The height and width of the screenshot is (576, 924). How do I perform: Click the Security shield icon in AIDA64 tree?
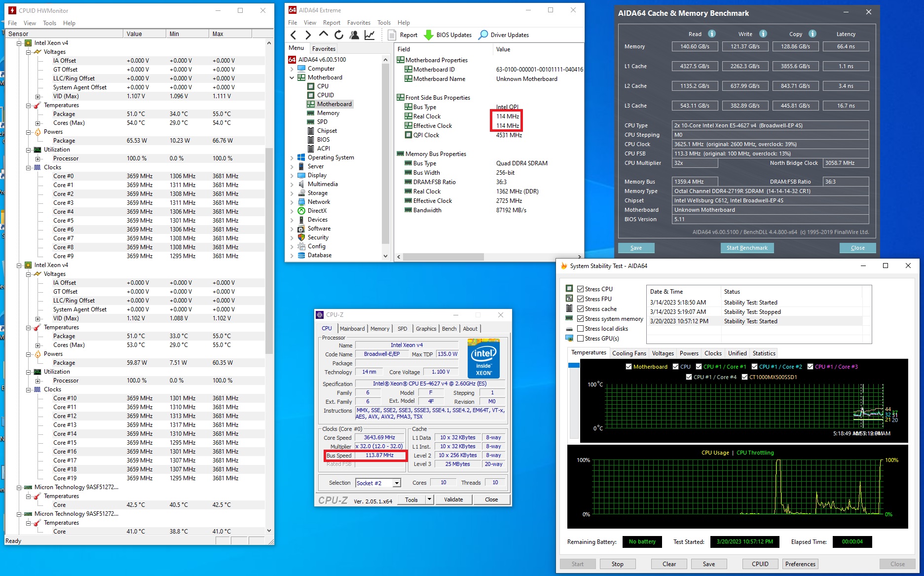[x=301, y=237]
